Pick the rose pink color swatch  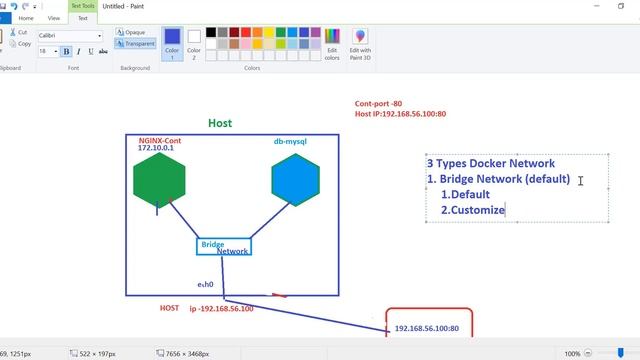click(246, 44)
